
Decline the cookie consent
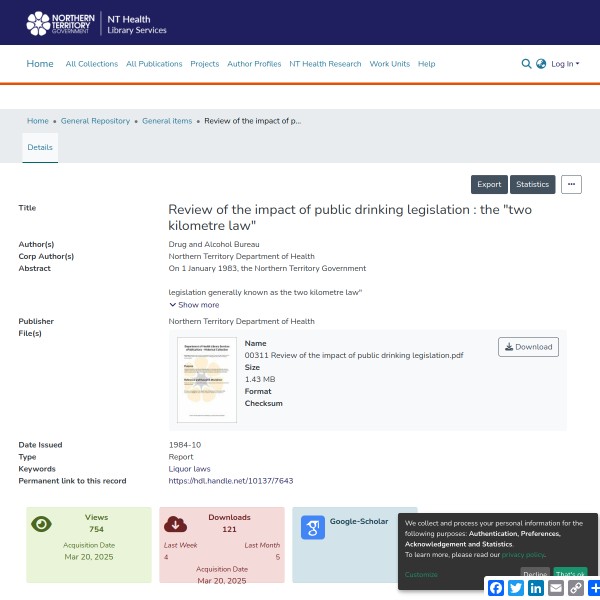pyautogui.click(x=535, y=574)
